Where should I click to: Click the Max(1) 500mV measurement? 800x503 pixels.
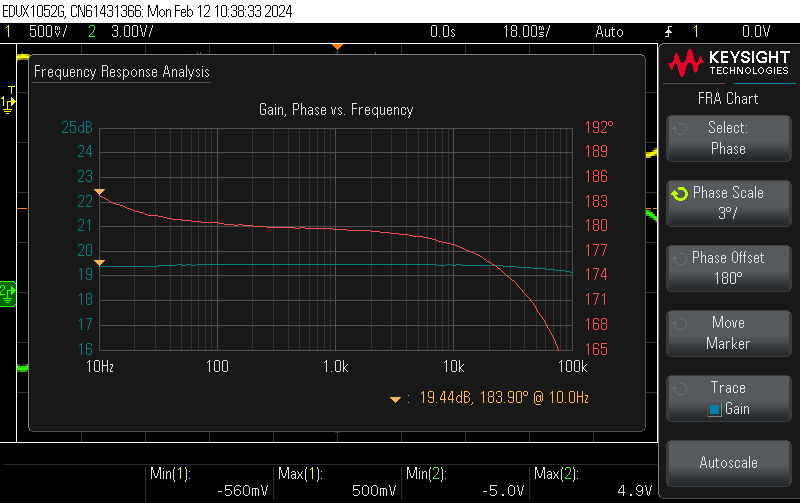coord(337,483)
